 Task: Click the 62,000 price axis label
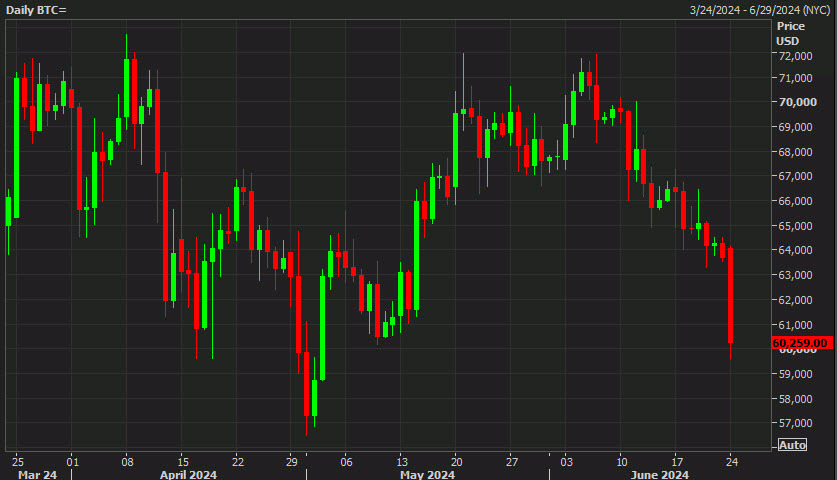pyautogui.click(x=795, y=300)
